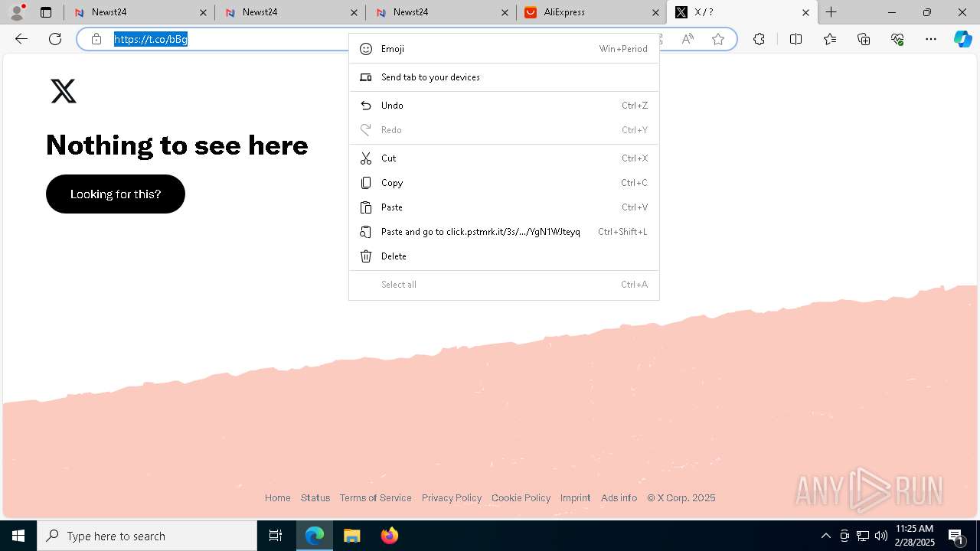
Task: Open the Privacy Policy link
Action: [452, 498]
